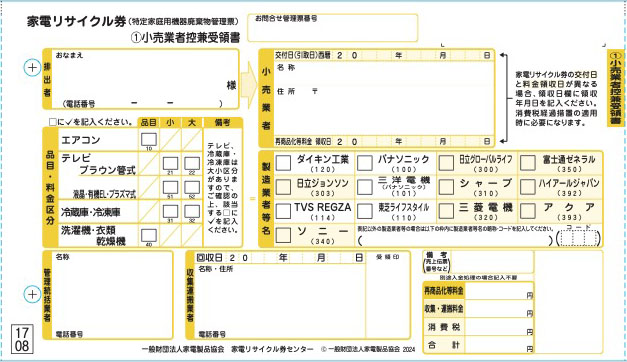Check the 洗濯機・衣類乾燥機 box 40
This screenshot has height=362, width=627.
149,236
